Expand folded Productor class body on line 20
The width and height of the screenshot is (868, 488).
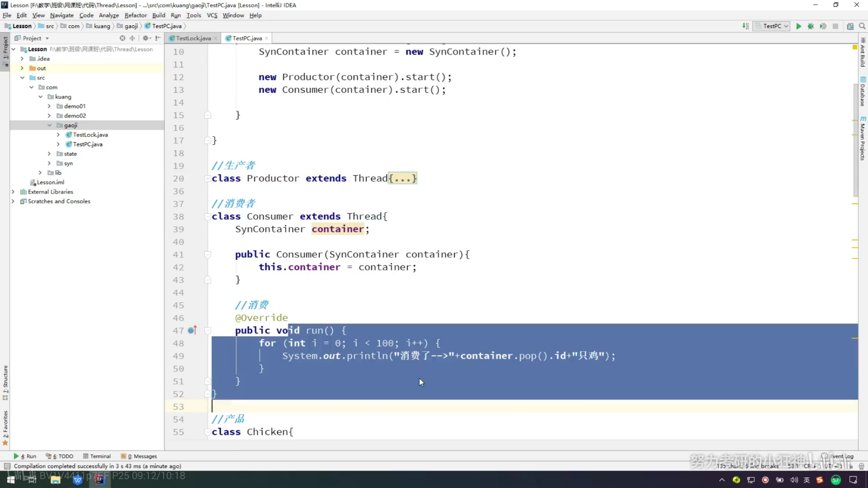point(403,178)
